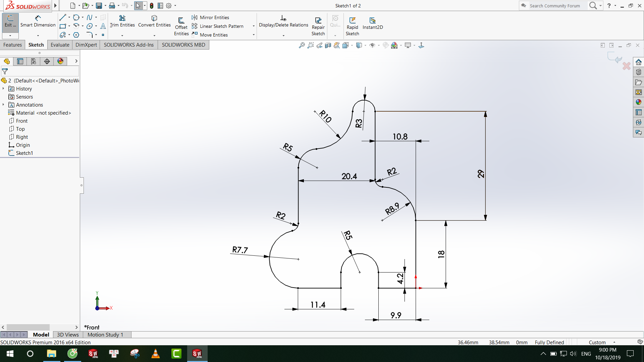Click the Display Style cube icon
644x362 pixels.
point(359,45)
